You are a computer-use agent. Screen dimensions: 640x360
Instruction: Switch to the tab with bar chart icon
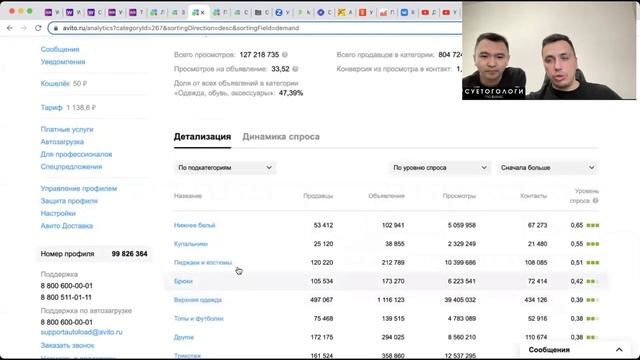click(x=383, y=13)
